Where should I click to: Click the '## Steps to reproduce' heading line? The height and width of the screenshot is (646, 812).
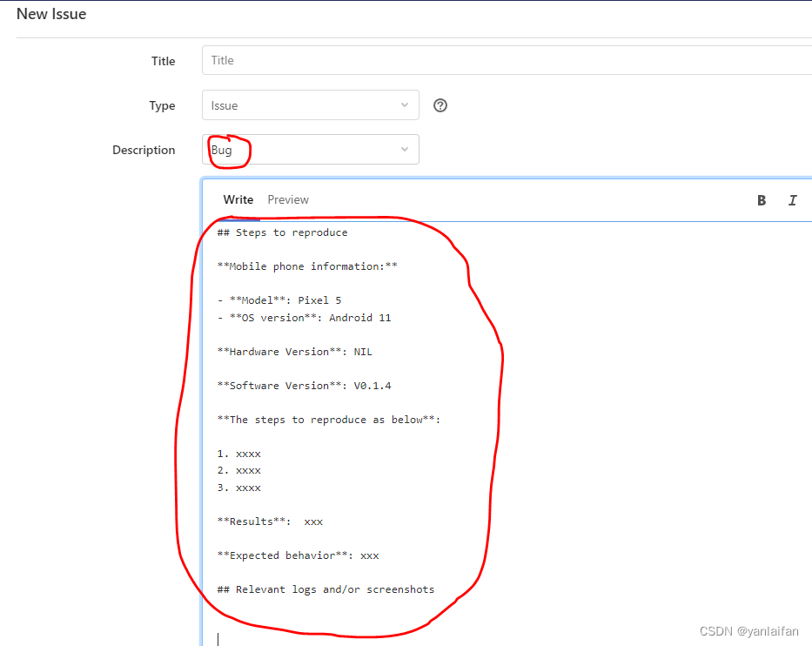tap(282, 232)
